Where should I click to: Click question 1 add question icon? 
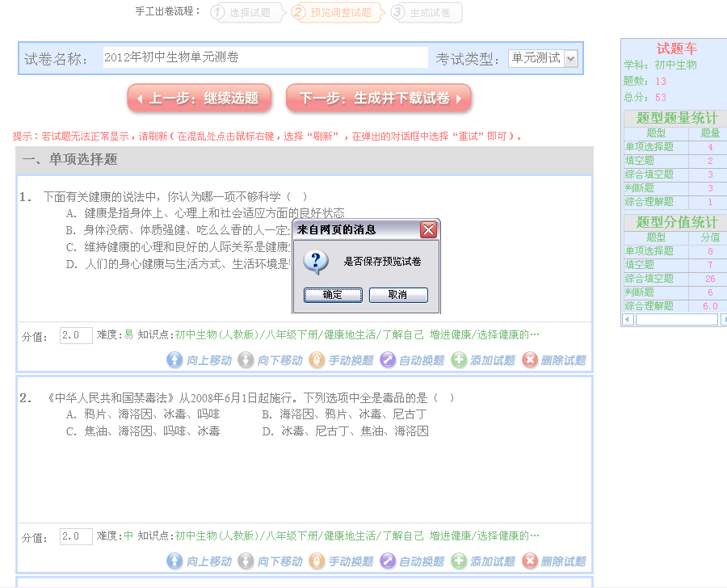coord(459,360)
